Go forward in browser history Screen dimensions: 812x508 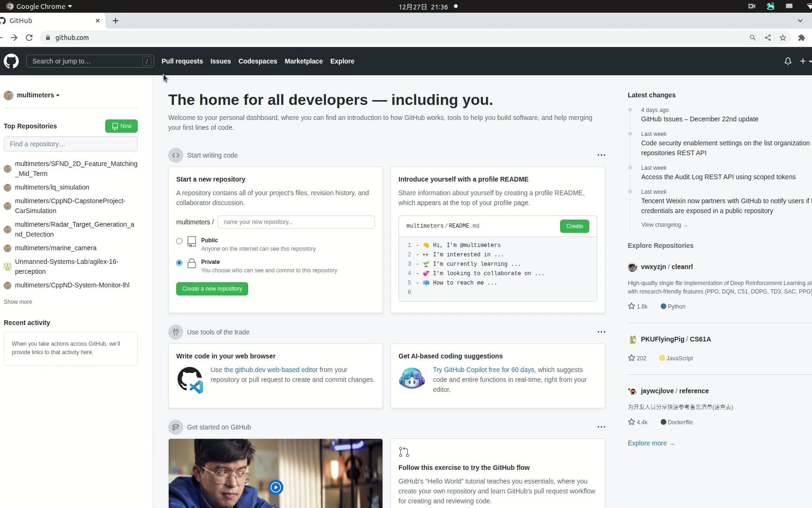coord(14,38)
